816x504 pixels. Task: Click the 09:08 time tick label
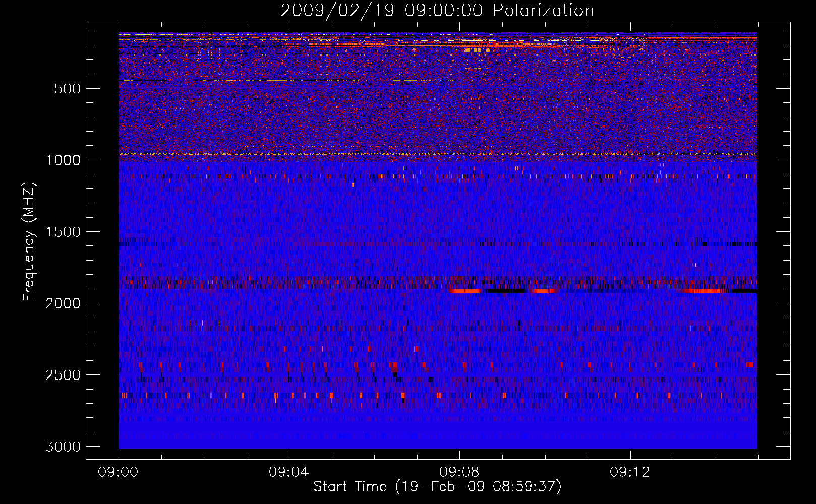click(459, 472)
